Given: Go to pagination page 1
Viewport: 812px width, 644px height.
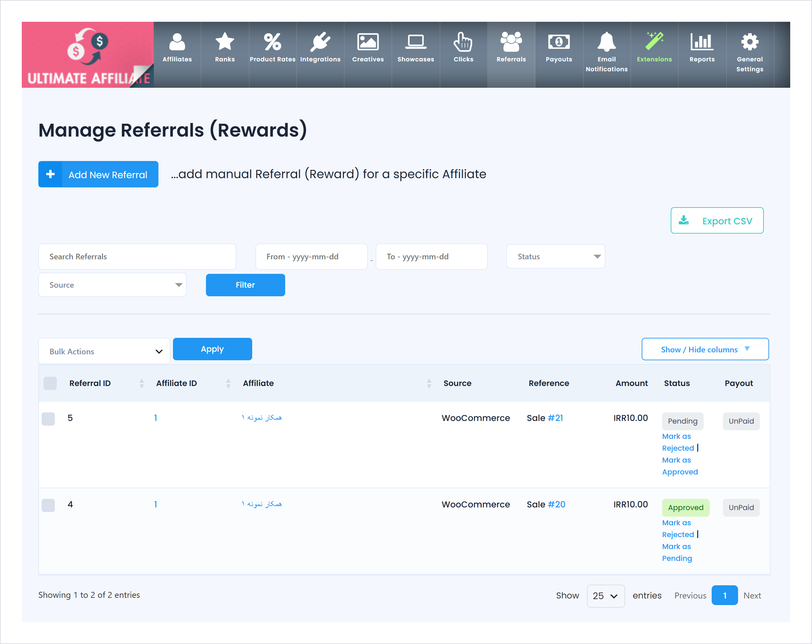Looking at the screenshot, I should 725,596.
